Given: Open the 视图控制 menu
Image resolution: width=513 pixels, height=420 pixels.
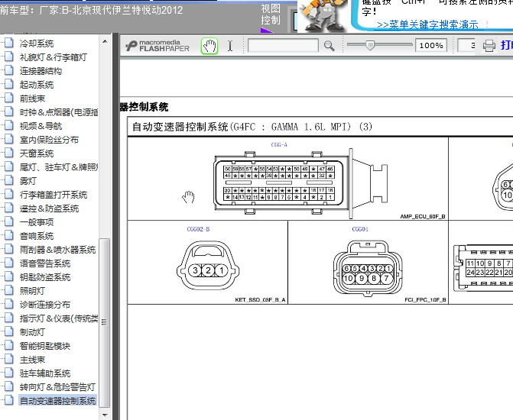Looking at the screenshot, I should pos(271,15).
